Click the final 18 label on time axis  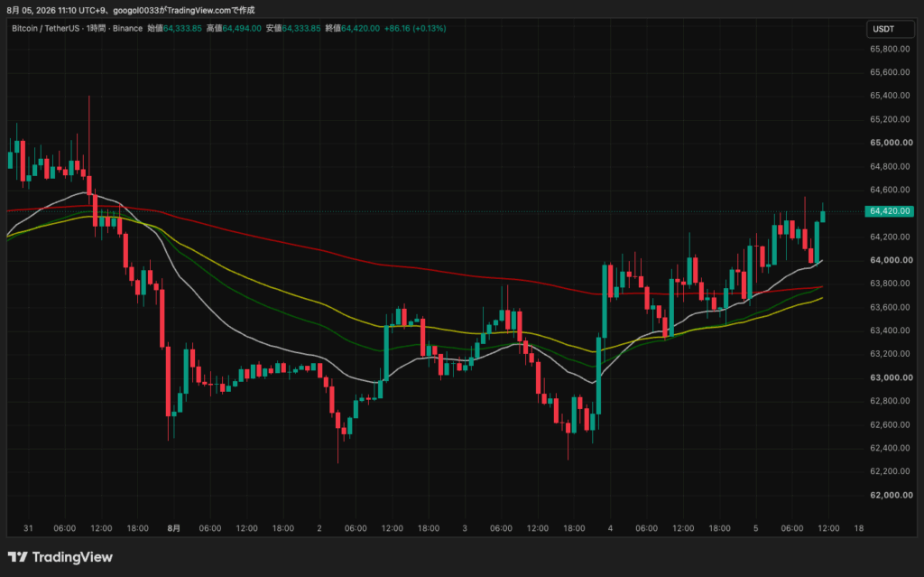[859, 528]
